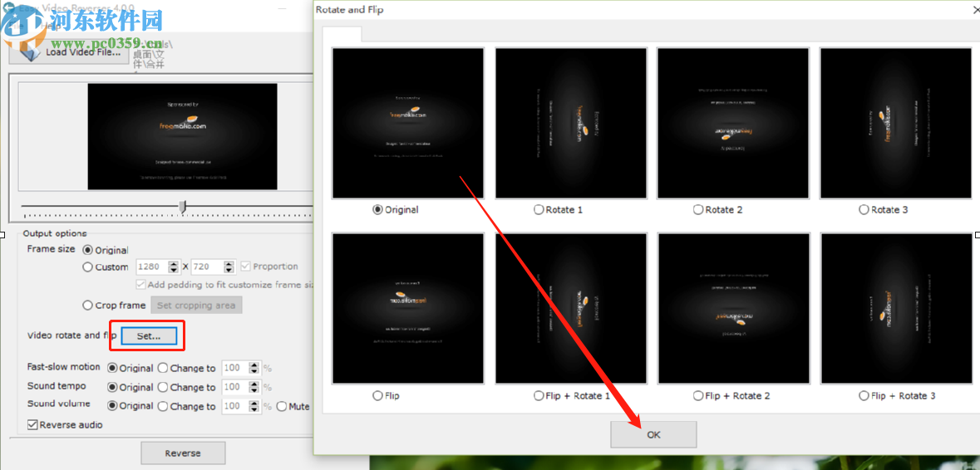This screenshot has width=980, height=470.
Task: Click the Flip + Rotate 2 thumbnail
Action: [733, 308]
